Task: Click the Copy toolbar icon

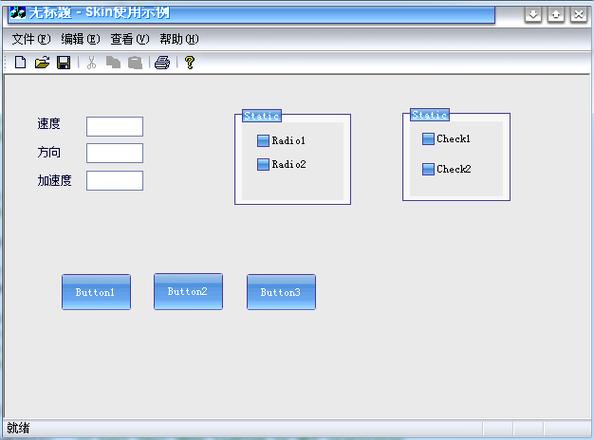Action: tap(113, 63)
